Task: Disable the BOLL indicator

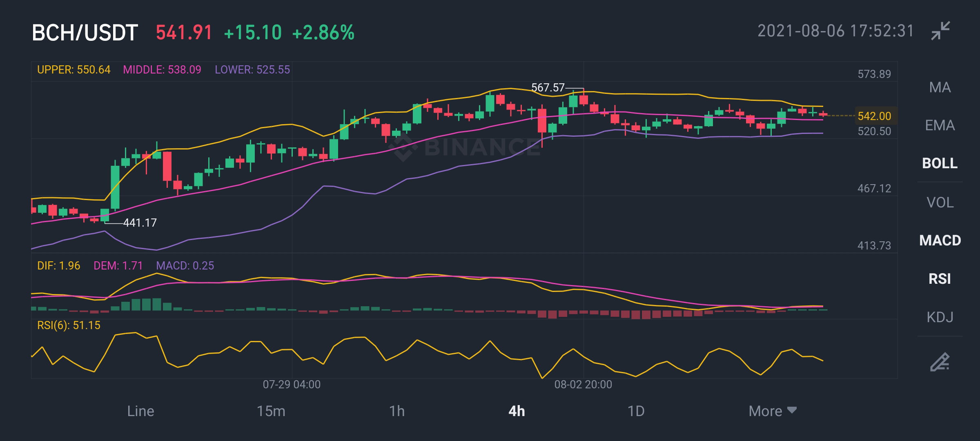Action: tap(940, 163)
